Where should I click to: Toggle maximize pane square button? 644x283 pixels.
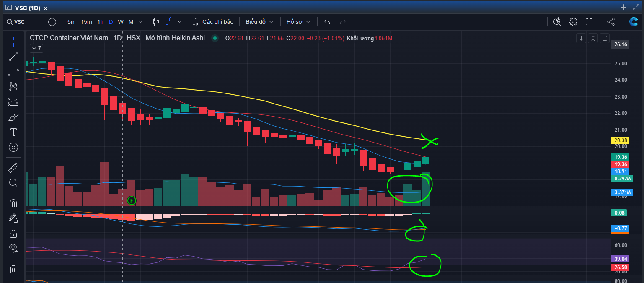605,38
